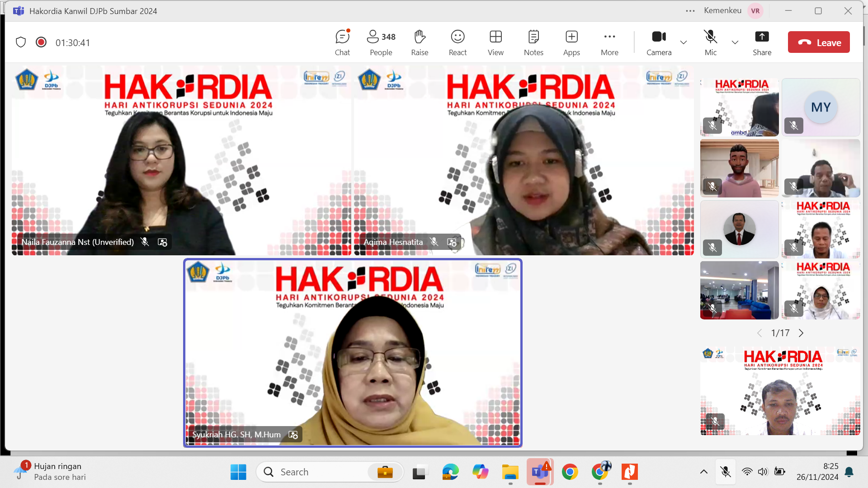Open Copilot from taskbar
The image size is (868, 488).
pyautogui.click(x=480, y=472)
